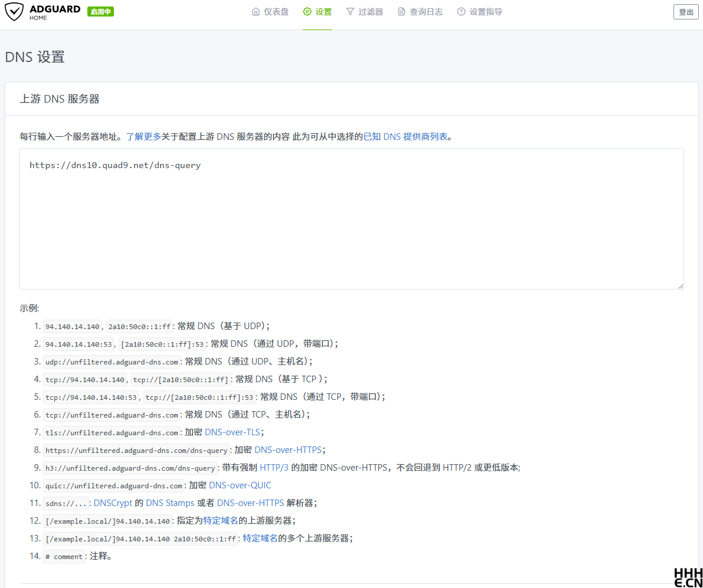Screen dimensions: 703x588
Task: Click the 上游 DNS 服务器 card heading
Action: (x=60, y=99)
